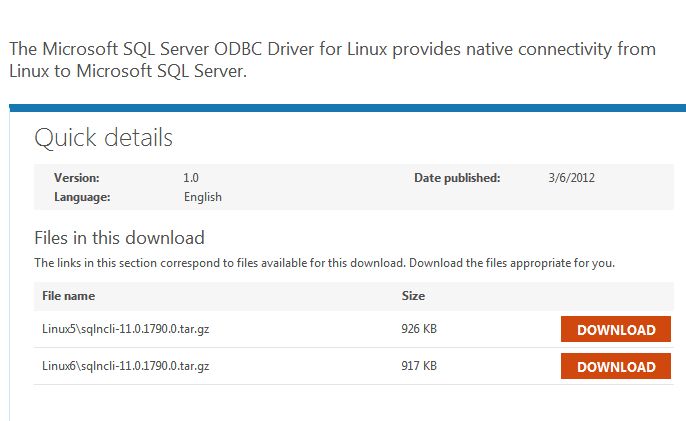686x421 pixels.
Task: Click the version value 1.0
Action: 191,178
